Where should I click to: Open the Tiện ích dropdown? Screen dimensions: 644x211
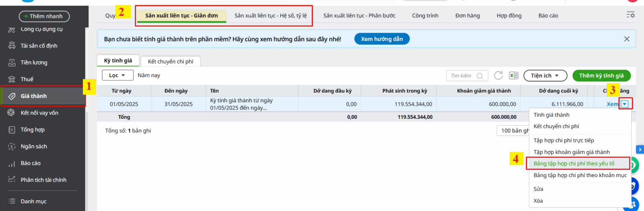coord(545,76)
